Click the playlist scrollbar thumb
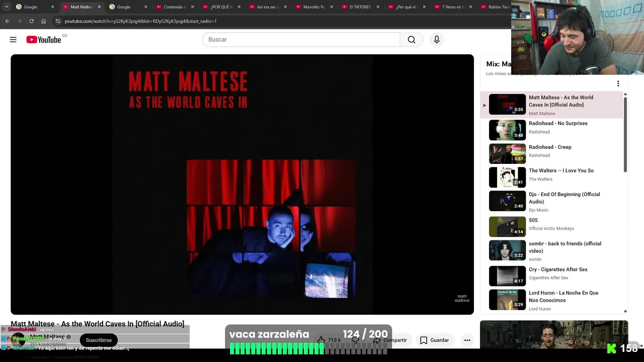The image size is (644, 362). [x=625, y=134]
